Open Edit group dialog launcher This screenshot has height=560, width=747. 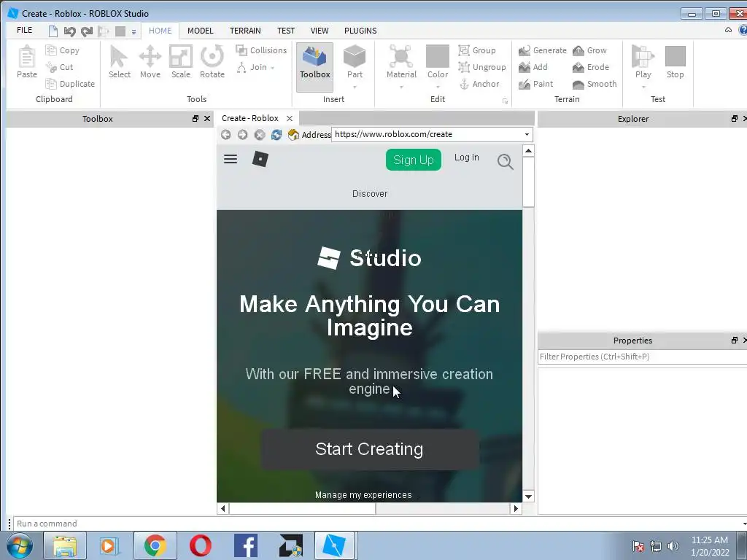pyautogui.click(x=505, y=101)
